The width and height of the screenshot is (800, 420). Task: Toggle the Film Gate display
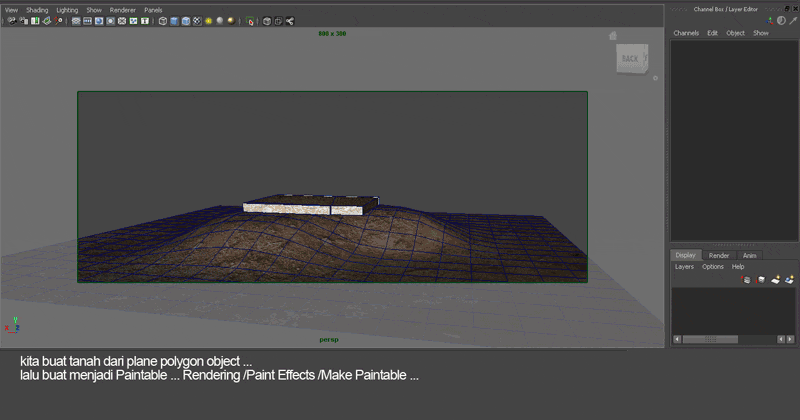(87, 21)
